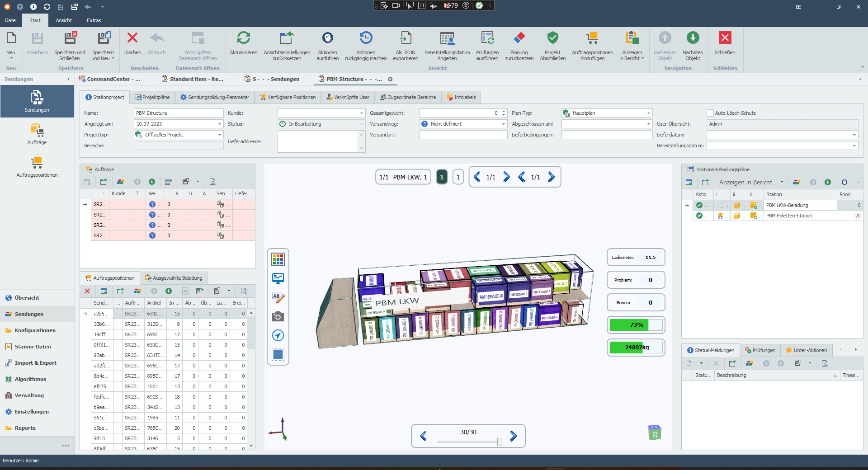Click the Aktualisieren refresh icon
Screen dimensions: 868x470
click(x=243, y=38)
